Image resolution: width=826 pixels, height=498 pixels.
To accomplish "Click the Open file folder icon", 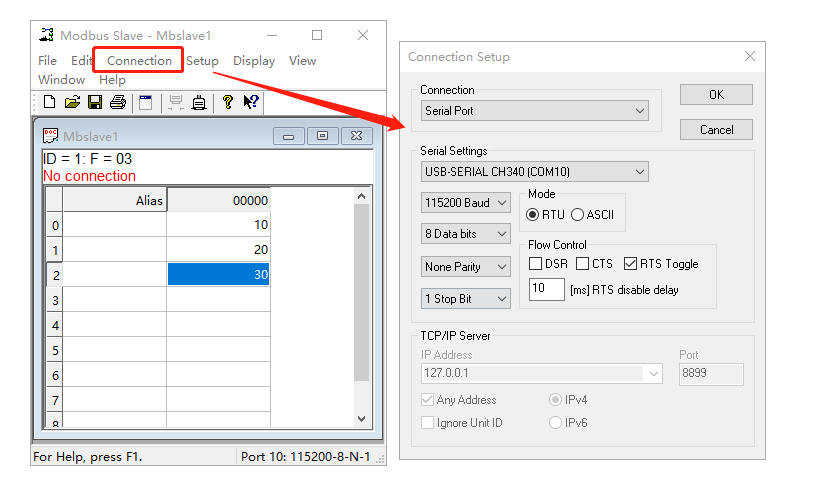I will point(72,102).
